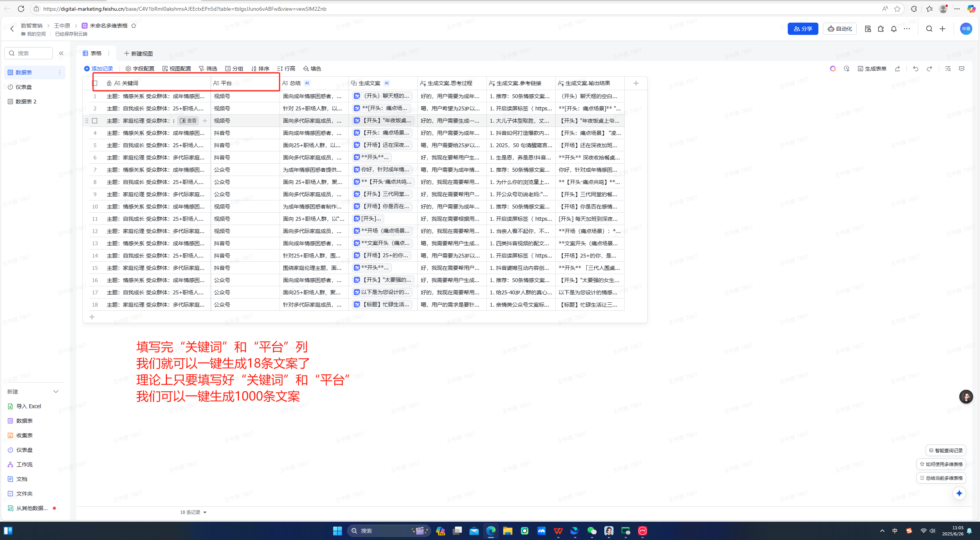Open the 表格 view options menu
Image resolution: width=980 pixels, height=540 pixels.
click(109, 53)
